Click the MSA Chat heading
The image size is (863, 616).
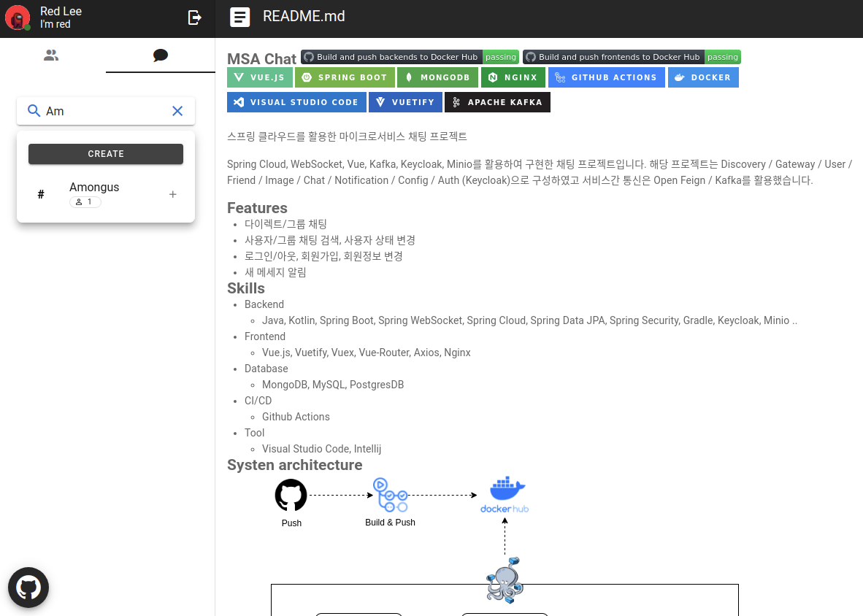(262, 59)
